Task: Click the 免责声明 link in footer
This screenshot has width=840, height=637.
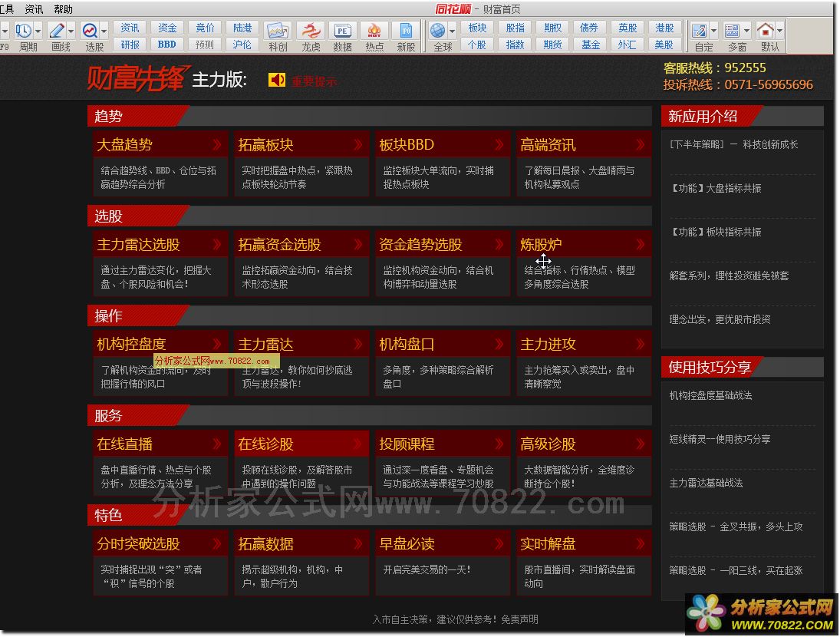Action: tap(519, 619)
